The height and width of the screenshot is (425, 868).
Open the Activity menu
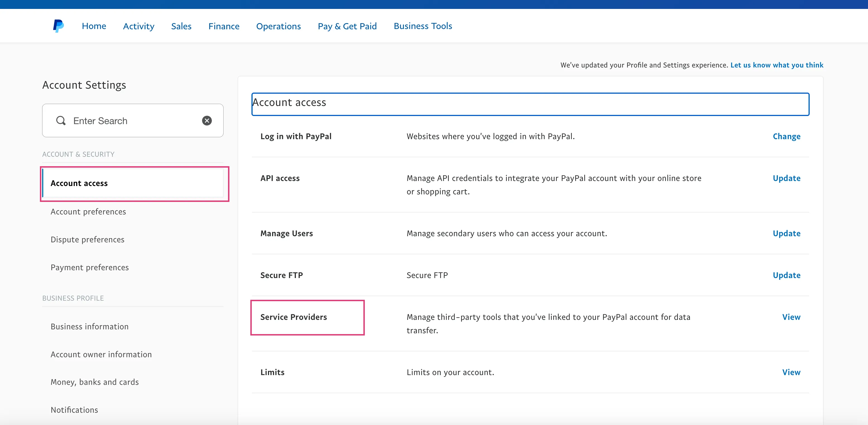coord(138,26)
